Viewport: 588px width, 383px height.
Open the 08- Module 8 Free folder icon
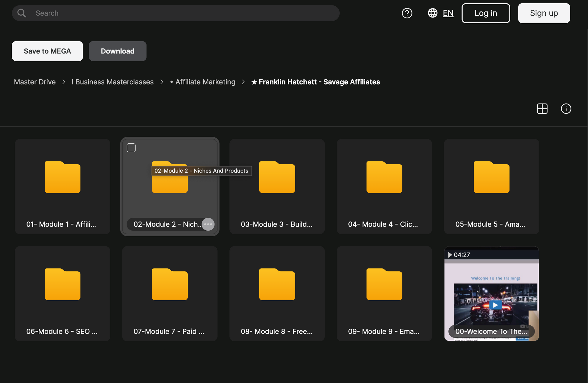(277, 284)
